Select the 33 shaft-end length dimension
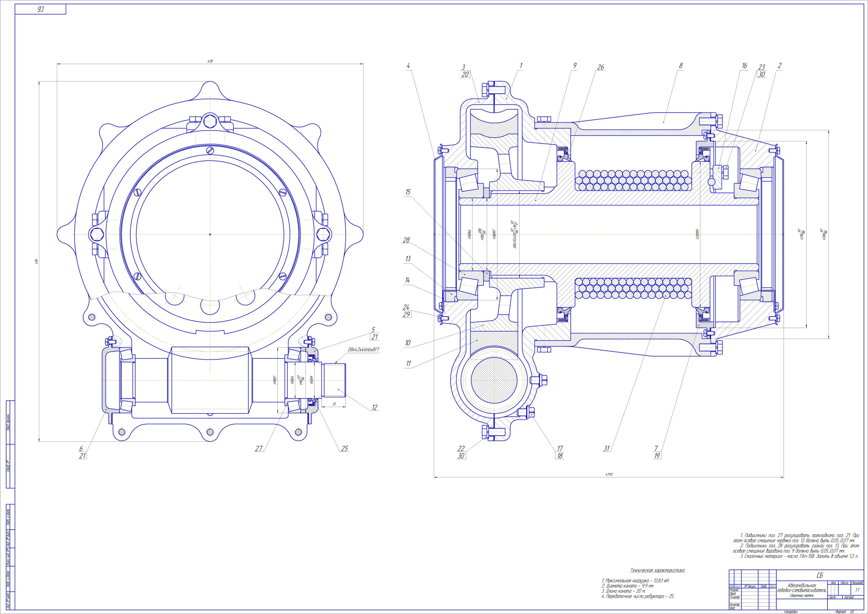Viewport: 868px width, 614px height. click(334, 404)
